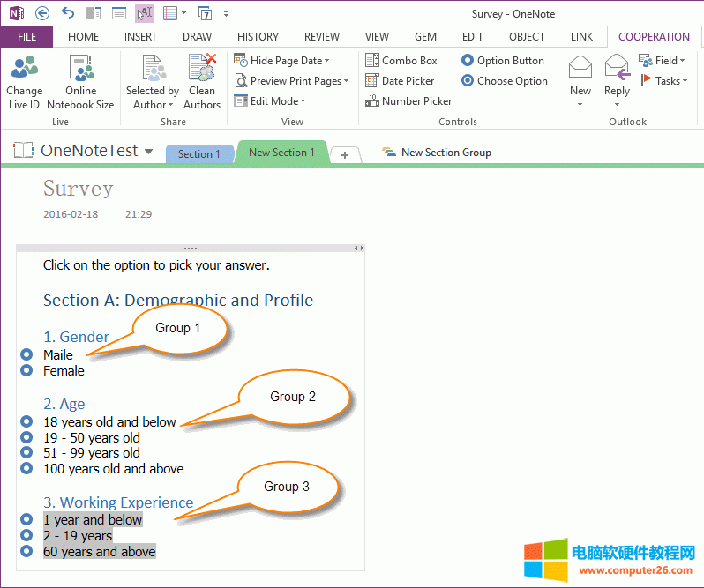Expand the OneNoteTest notebook list
Image resolution: width=704 pixels, height=588 pixels.
click(x=148, y=152)
